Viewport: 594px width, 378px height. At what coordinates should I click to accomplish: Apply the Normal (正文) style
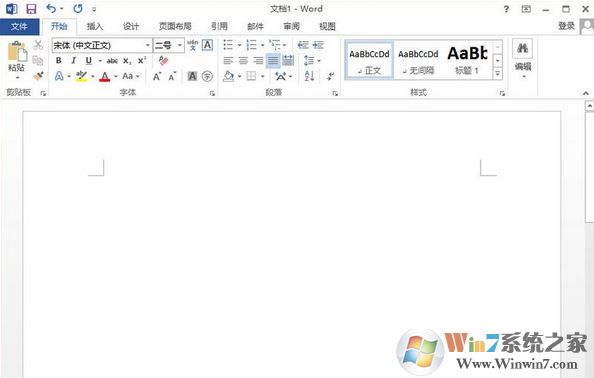pyautogui.click(x=369, y=61)
